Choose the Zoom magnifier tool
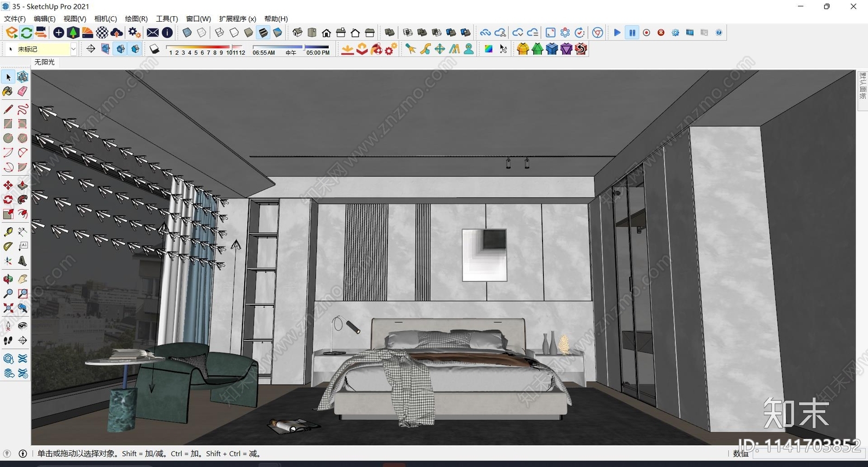This screenshot has width=868, height=467. point(8,293)
